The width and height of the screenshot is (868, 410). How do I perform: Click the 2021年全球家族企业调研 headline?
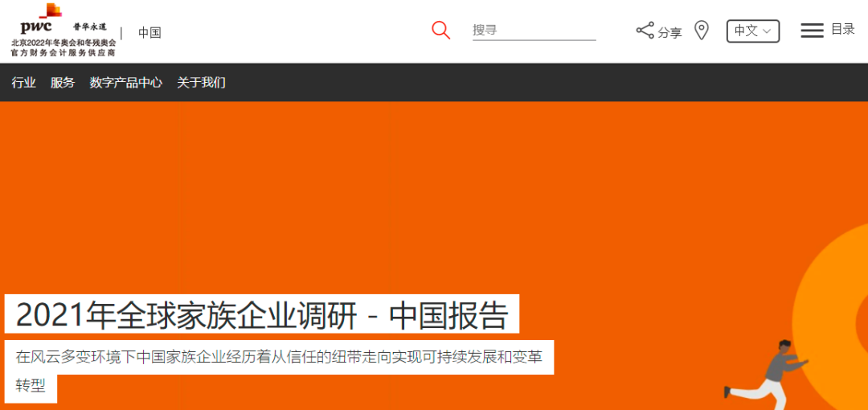click(x=262, y=314)
